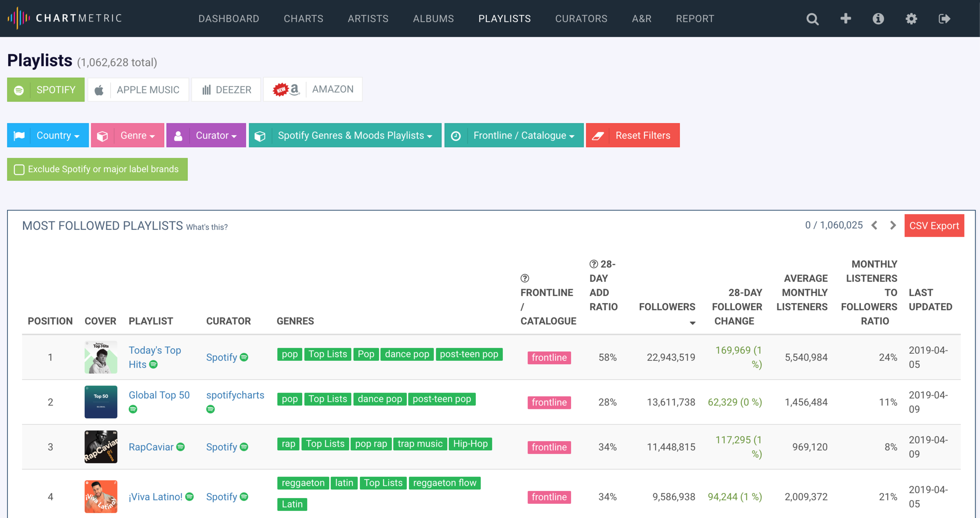Click the RapCaviar cover thumbnail
980x518 pixels.
point(101,447)
